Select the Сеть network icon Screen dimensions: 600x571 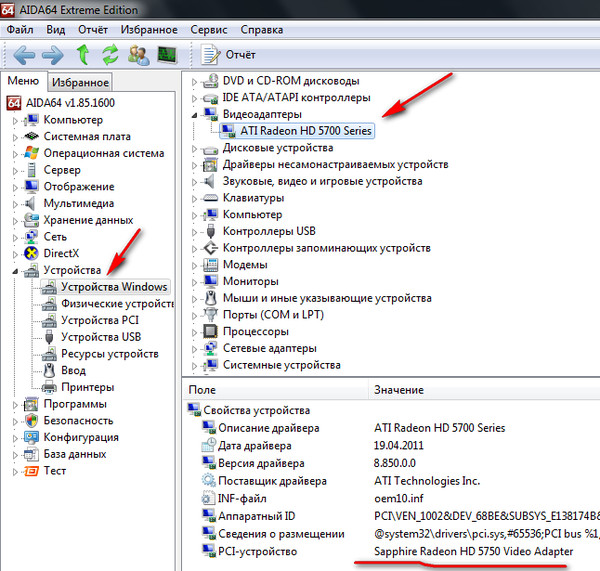pos(31,237)
